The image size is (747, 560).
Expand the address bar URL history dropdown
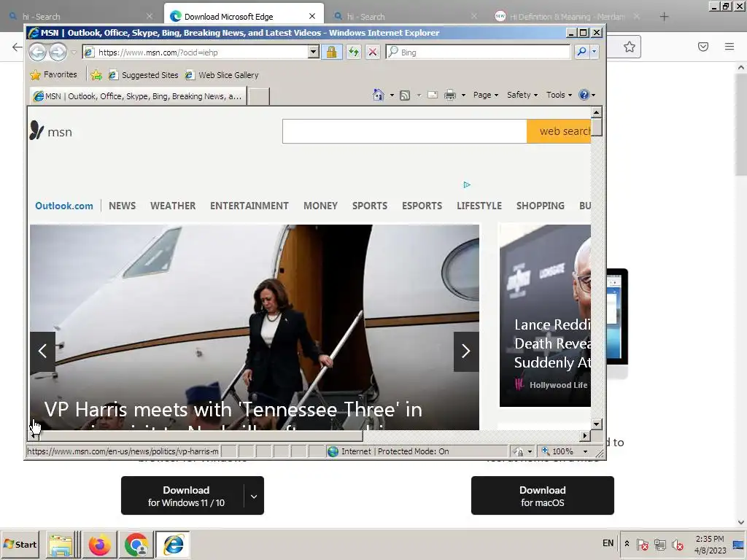(313, 52)
